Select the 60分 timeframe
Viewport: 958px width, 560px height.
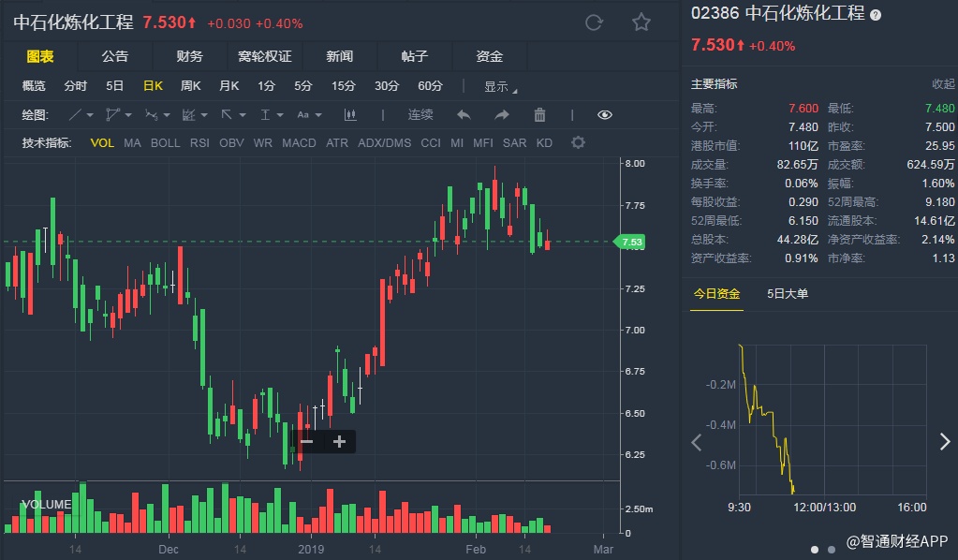coord(430,86)
